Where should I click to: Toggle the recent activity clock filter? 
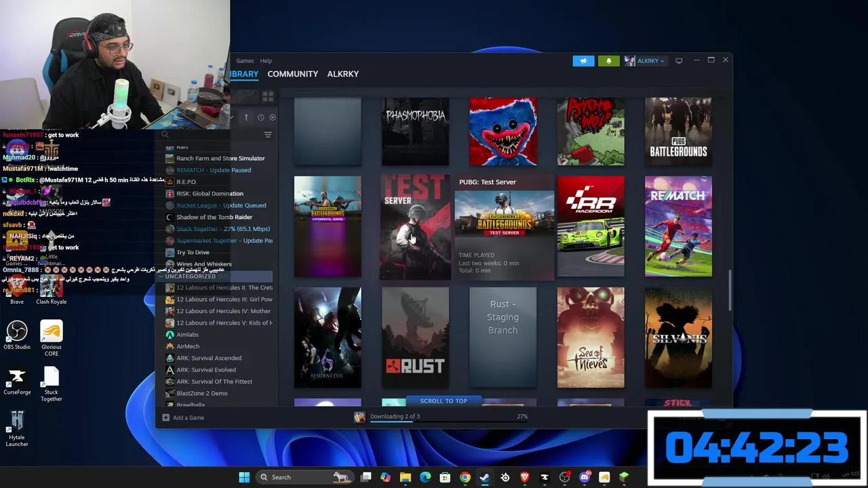pyautogui.click(x=260, y=117)
